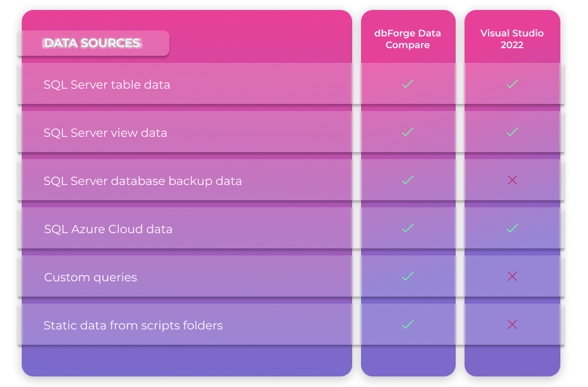Viewport: 588px width, 387px height.
Task: Click the SQL Server database backup data label
Action: point(142,181)
